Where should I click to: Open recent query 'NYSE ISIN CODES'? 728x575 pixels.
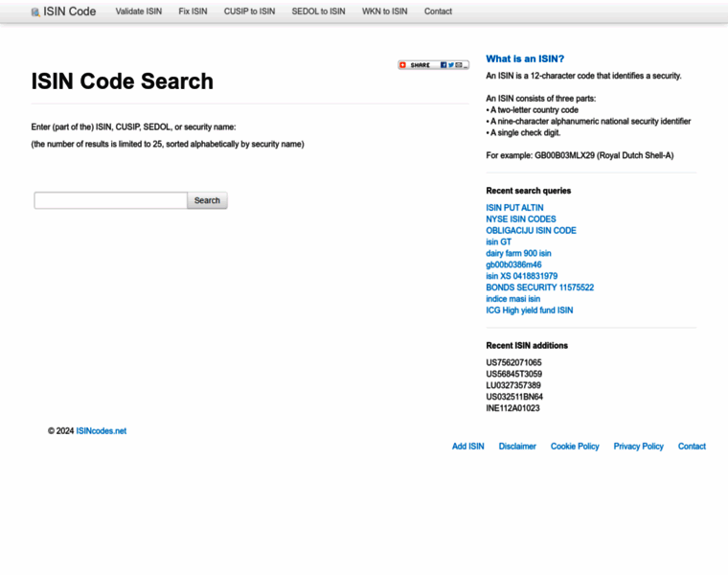pos(521,219)
